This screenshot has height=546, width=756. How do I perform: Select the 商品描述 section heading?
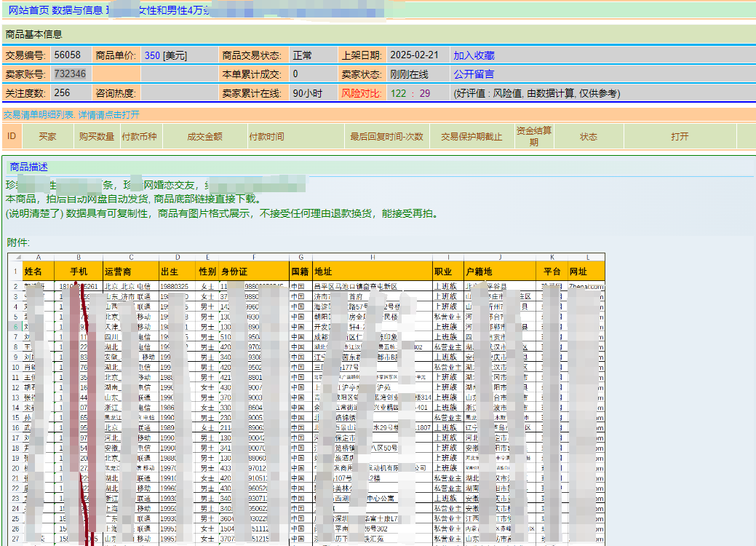[x=29, y=167]
